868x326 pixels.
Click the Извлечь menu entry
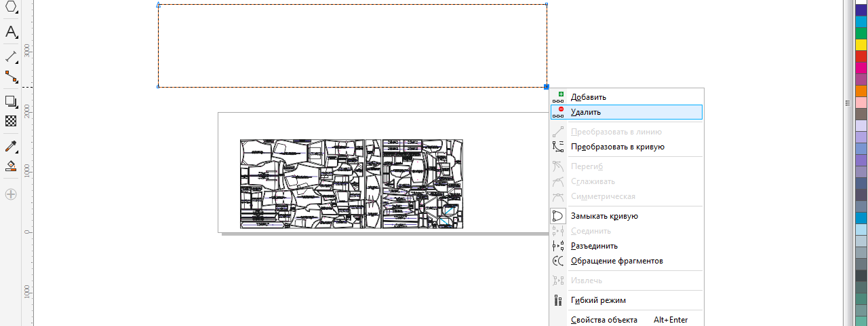[x=626, y=280]
